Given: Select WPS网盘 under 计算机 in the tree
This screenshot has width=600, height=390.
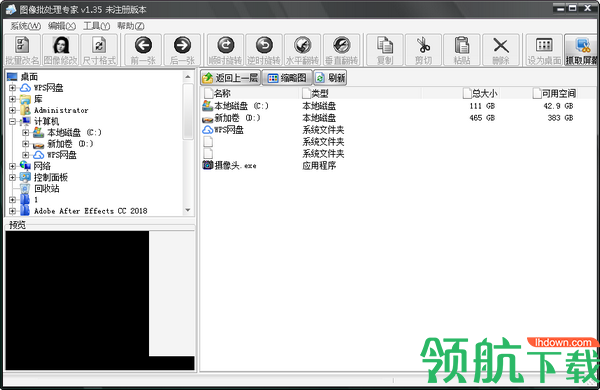Looking at the screenshot, I should [62, 155].
